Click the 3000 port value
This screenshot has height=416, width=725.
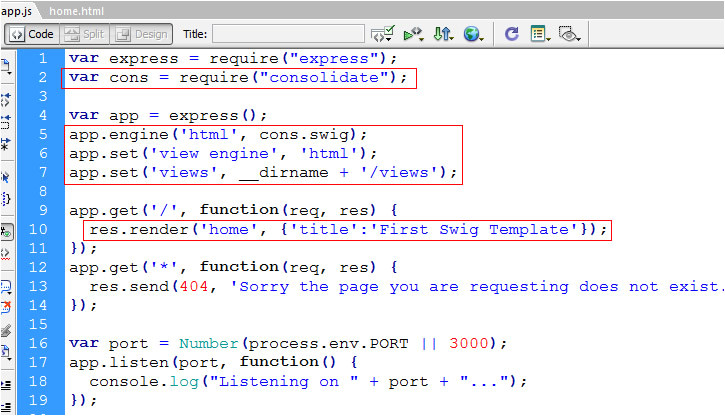pyautogui.click(x=469, y=343)
